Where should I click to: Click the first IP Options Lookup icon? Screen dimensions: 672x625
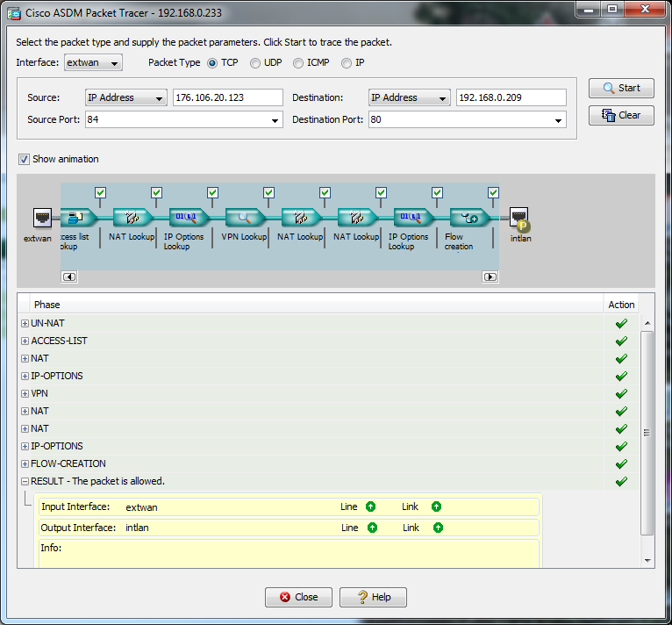pyautogui.click(x=189, y=218)
